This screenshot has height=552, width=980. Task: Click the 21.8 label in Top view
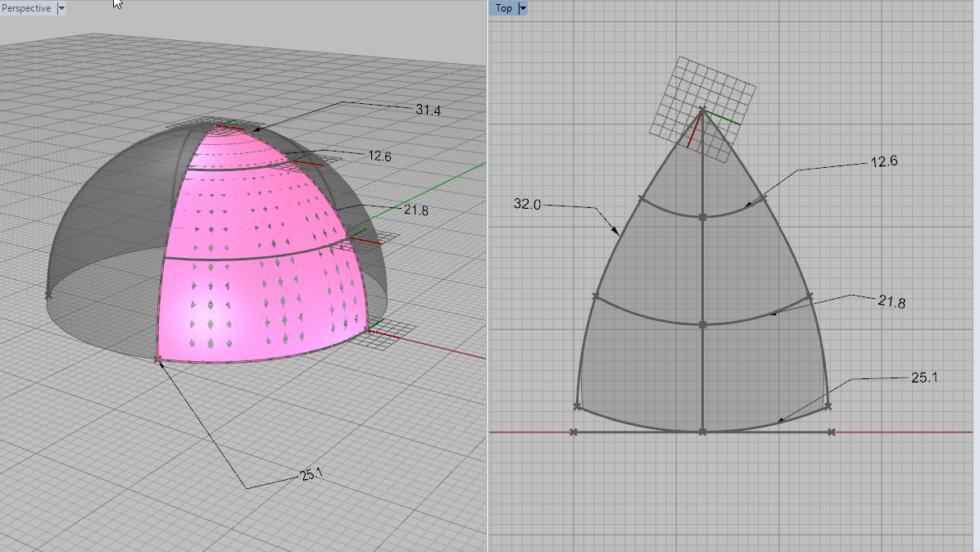point(892,302)
